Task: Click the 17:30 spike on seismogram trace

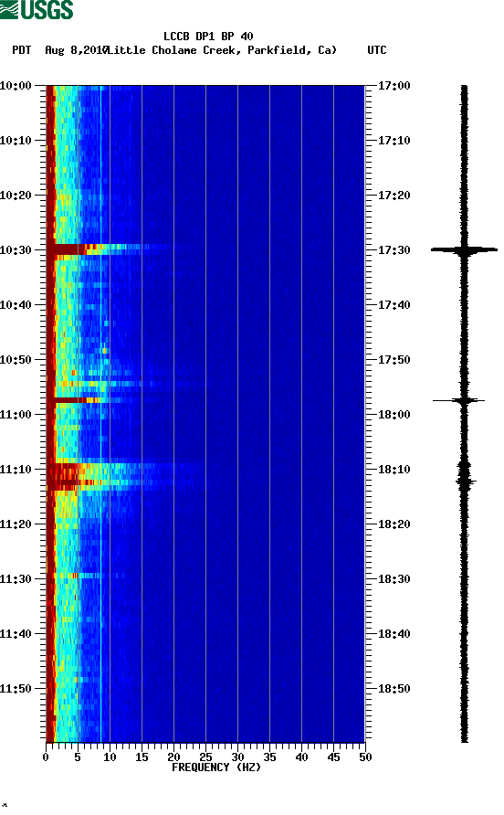Action: click(x=464, y=250)
